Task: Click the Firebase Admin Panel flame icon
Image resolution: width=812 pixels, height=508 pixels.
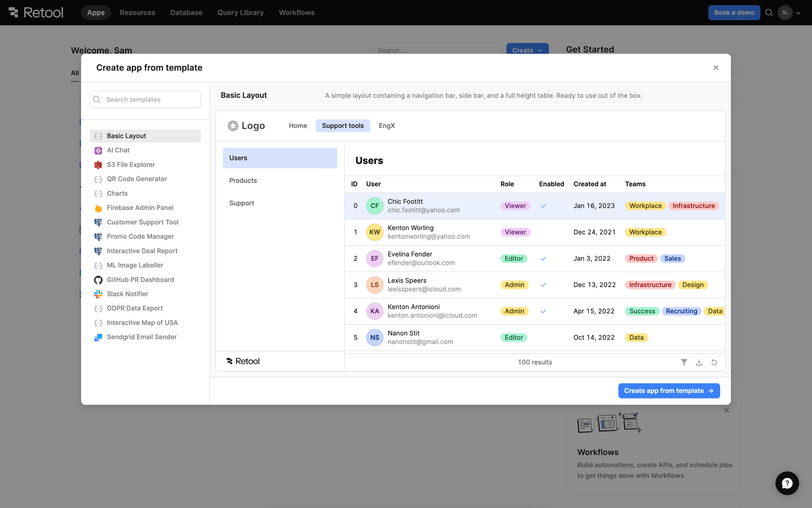Action: pyautogui.click(x=98, y=208)
